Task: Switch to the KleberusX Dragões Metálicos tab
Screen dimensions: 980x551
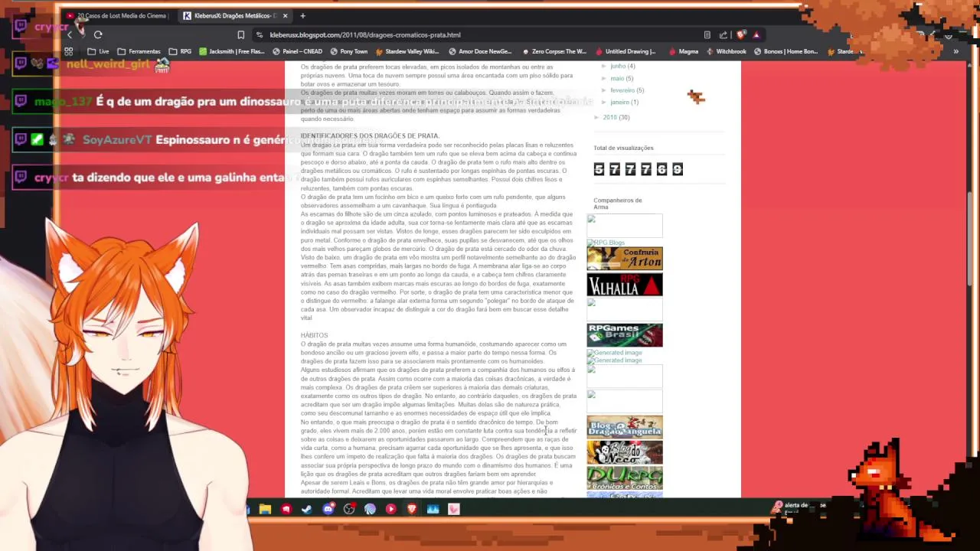Action: click(235, 15)
